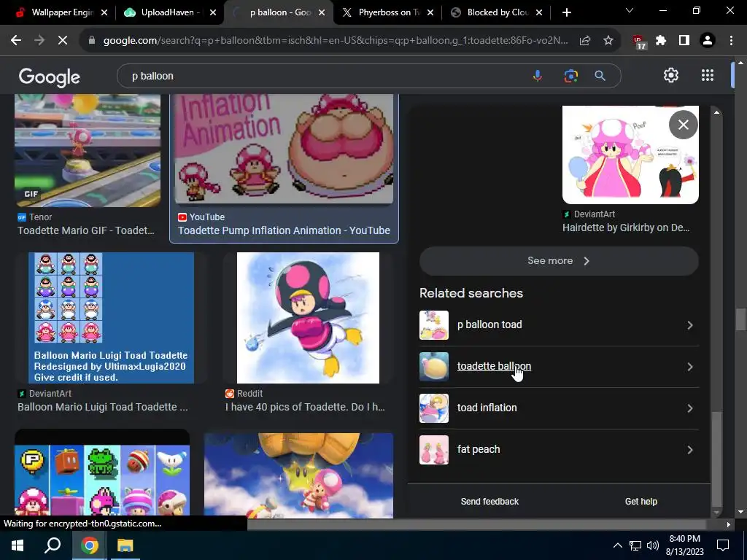Click Get help
Screen dimensions: 747x560
(x=640, y=502)
